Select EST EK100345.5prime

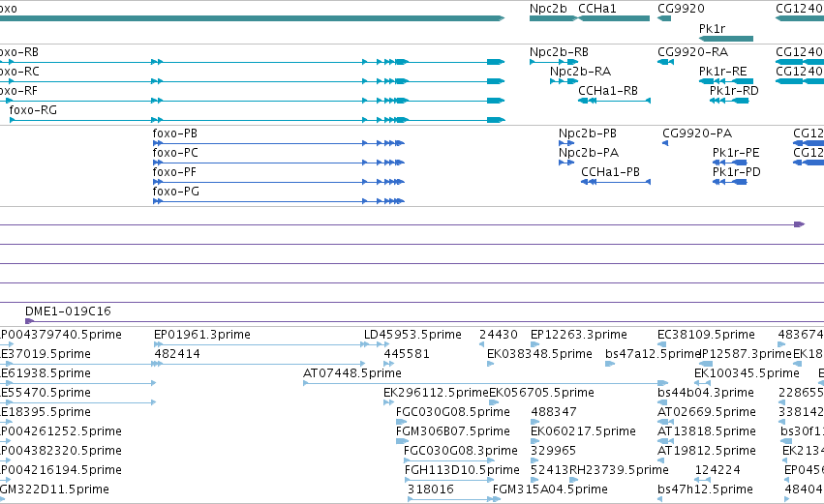click(747, 373)
